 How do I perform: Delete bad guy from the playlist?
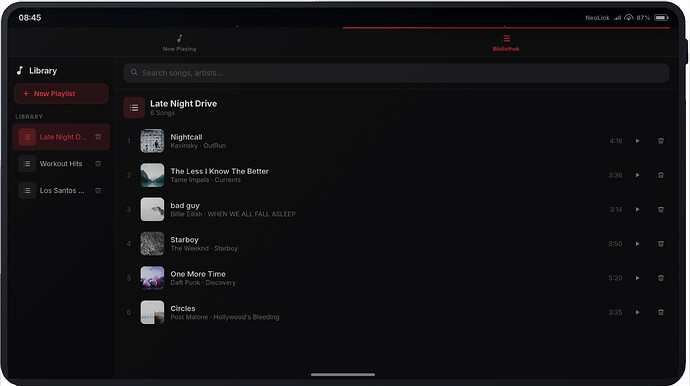[661, 210]
